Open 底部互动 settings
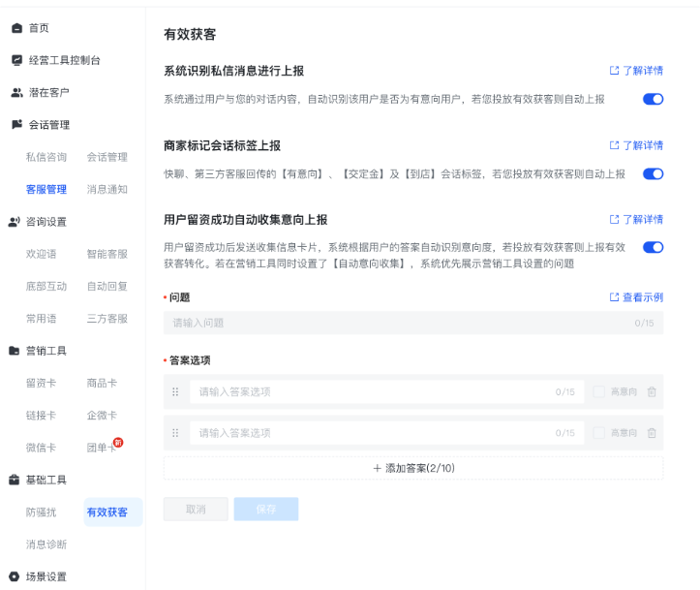 [x=46, y=286]
